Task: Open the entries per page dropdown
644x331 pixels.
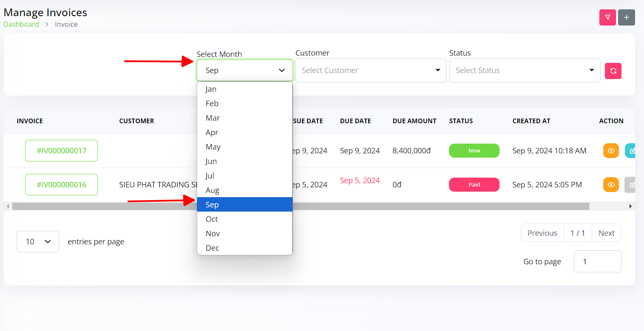Action: click(x=38, y=241)
